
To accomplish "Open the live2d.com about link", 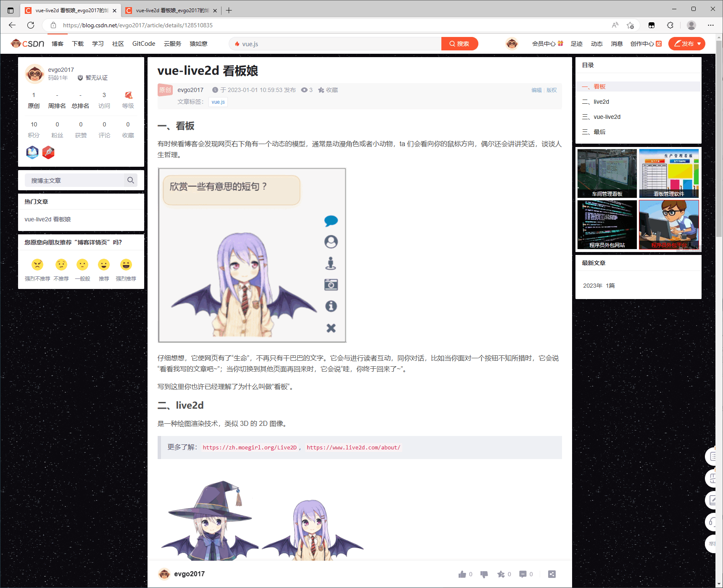I will click(x=354, y=447).
